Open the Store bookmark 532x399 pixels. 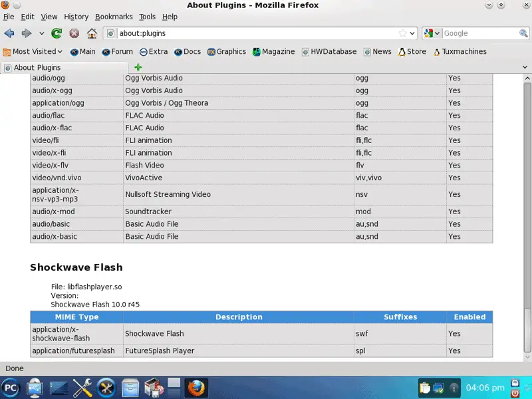(x=412, y=52)
